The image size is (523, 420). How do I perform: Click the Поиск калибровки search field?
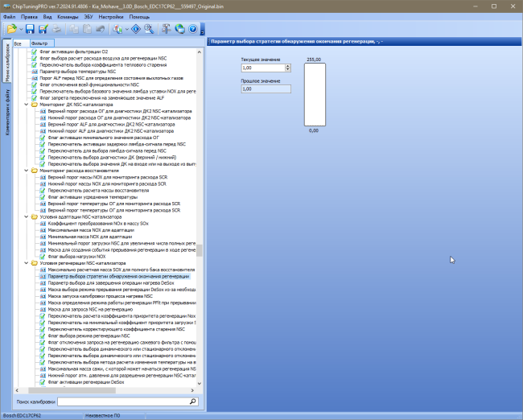pos(123,401)
